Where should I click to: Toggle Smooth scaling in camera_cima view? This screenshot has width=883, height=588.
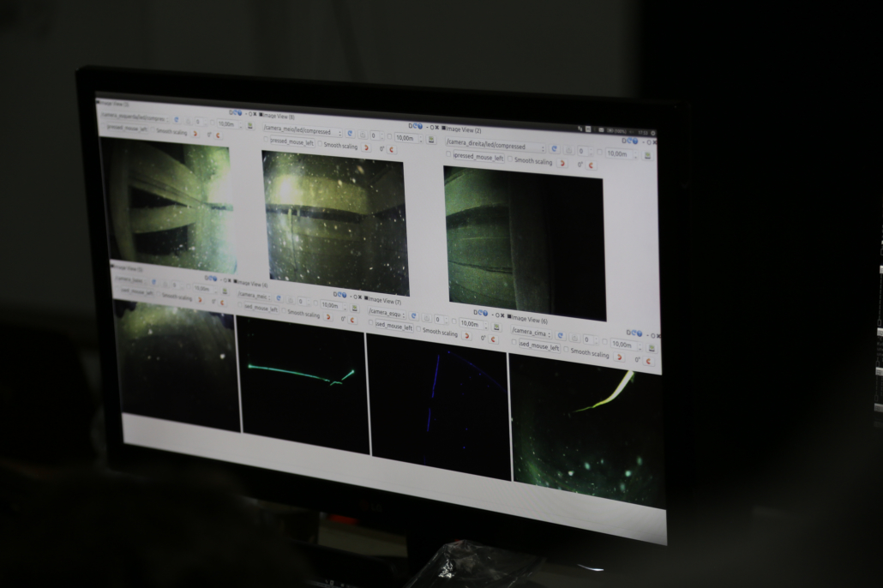pyautogui.click(x=566, y=351)
